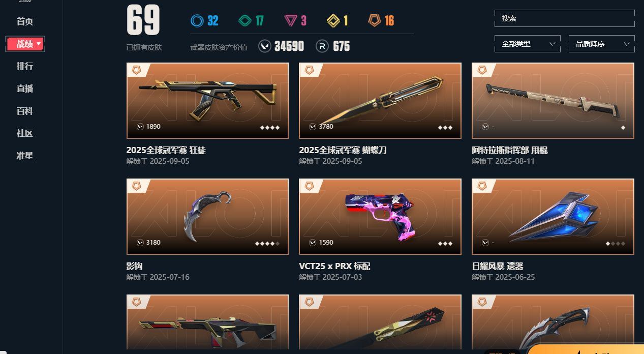Image resolution: width=644 pixels, height=354 pixels.
Task: Click the green Deluxe tier icon showing 17
Action: tap(244, 21)
